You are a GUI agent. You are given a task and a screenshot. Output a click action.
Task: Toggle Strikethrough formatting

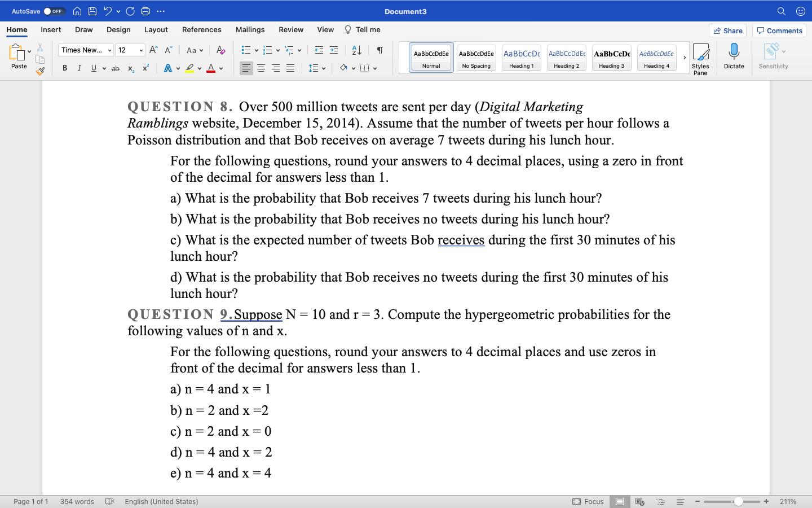[x=116, y=68]
